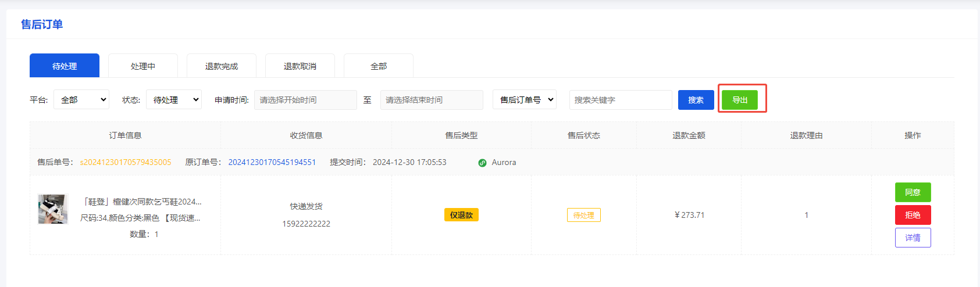The width and height of the screenshot is (980, 287).
Task: Open the 状态 dropdown set to 待处理
Action: (174, 100)
